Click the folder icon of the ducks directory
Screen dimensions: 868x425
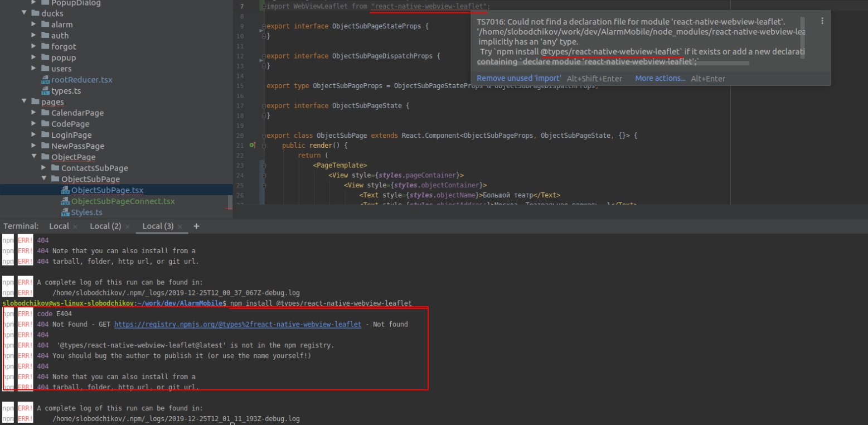pyautogui.click(x=35, y=13)
